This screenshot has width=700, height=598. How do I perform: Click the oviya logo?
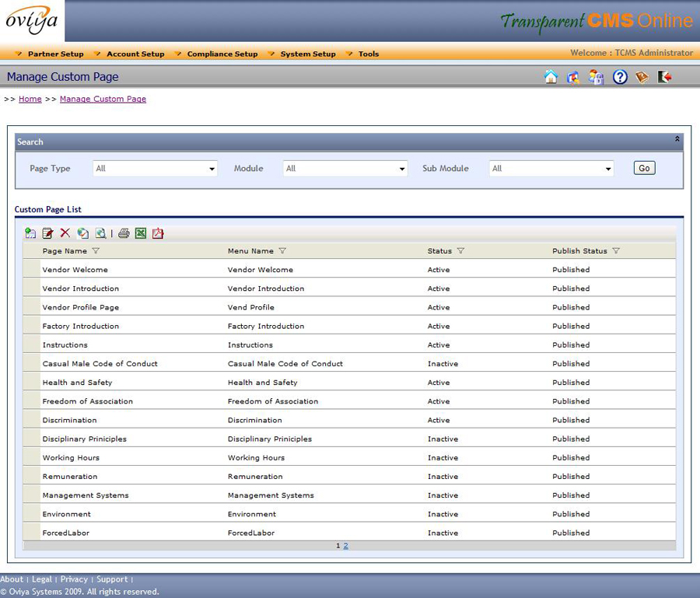tap(32, 20)
